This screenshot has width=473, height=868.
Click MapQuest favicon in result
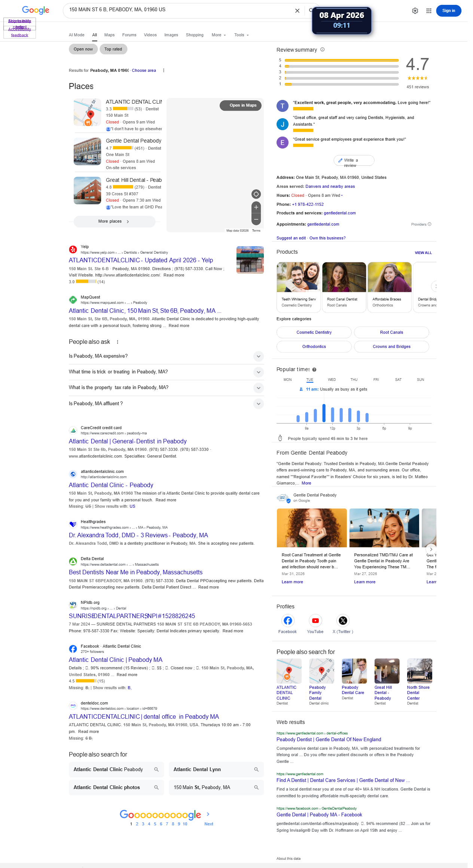coord(73,300)
